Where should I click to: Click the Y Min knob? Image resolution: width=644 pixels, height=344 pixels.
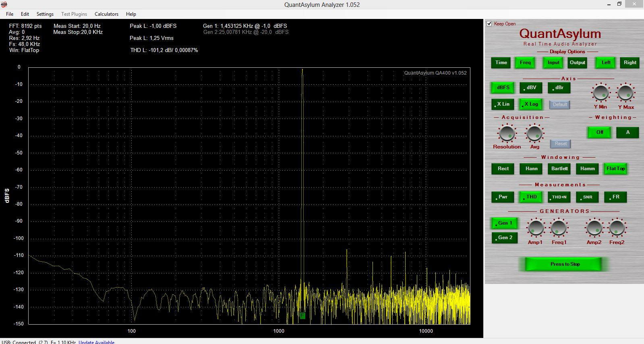coord(601,93)
